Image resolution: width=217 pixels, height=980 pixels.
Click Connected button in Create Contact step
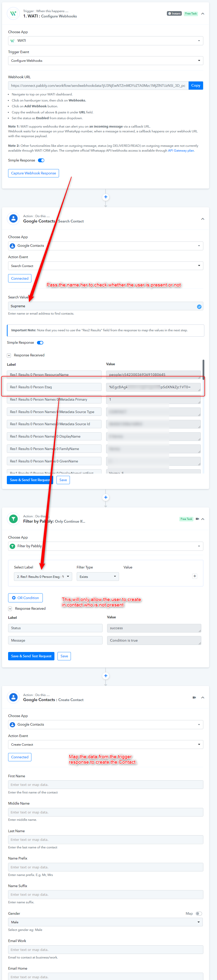(20, 757)
